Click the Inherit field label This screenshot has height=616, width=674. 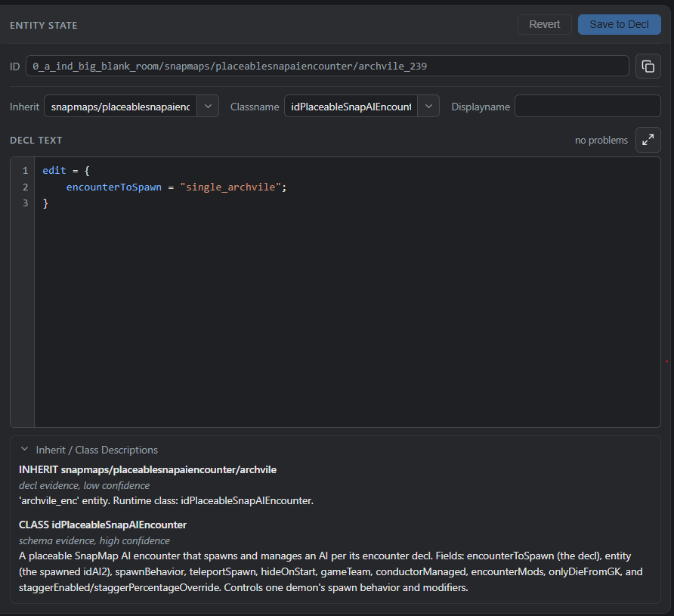(24, 107)
